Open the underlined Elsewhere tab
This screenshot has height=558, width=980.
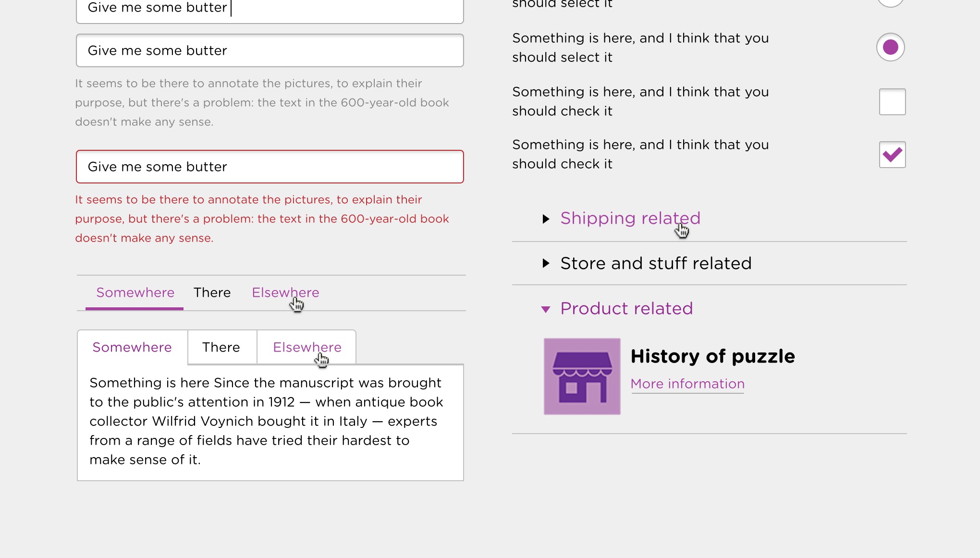pos(285,292)
